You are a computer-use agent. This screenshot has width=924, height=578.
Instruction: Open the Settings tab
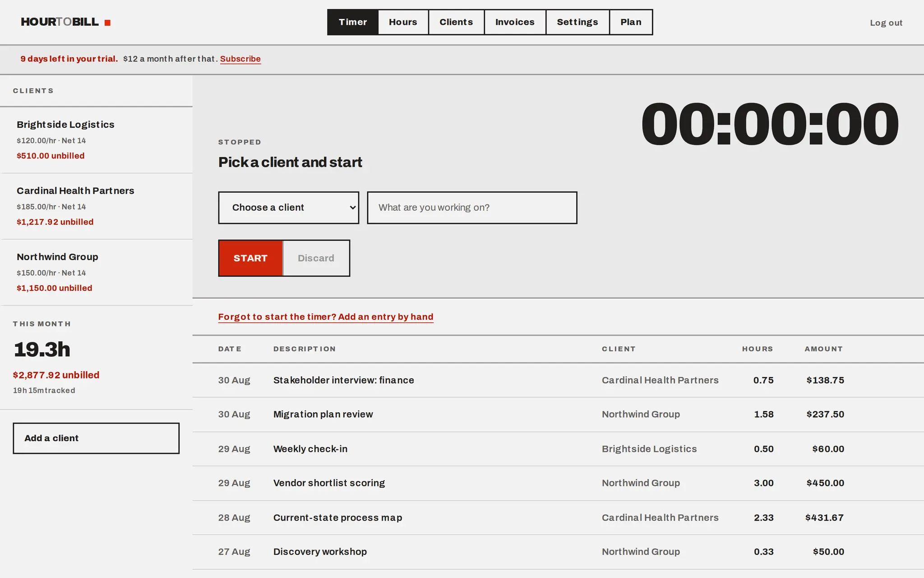(x=577, y=22)
